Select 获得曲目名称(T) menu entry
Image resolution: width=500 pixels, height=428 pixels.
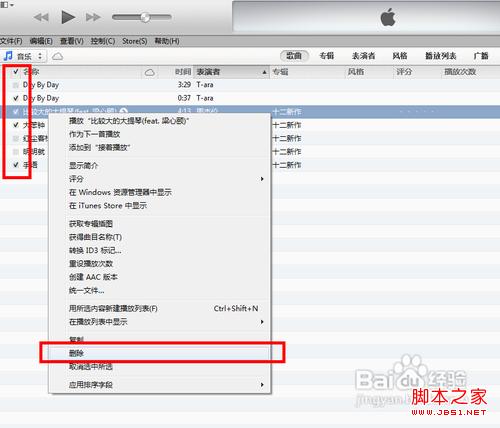159,237
